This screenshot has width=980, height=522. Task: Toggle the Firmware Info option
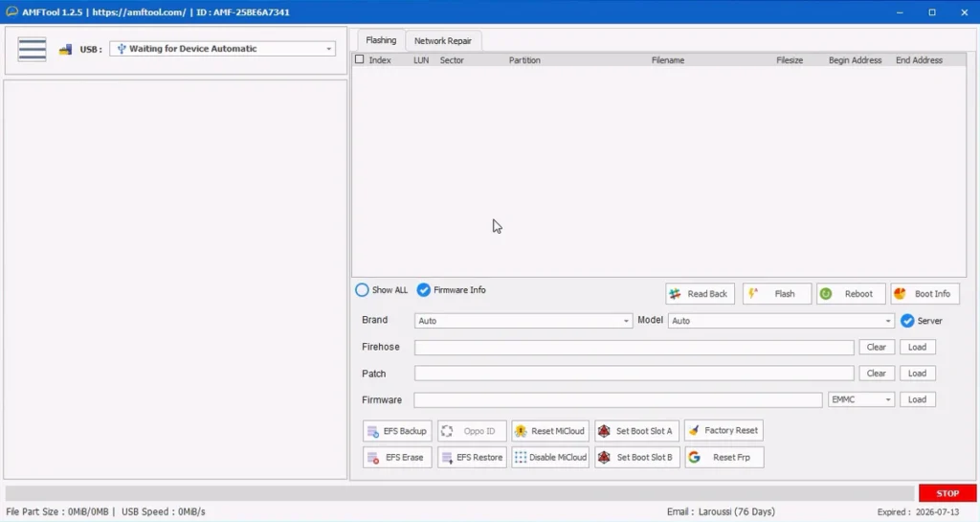pos(423,290)
